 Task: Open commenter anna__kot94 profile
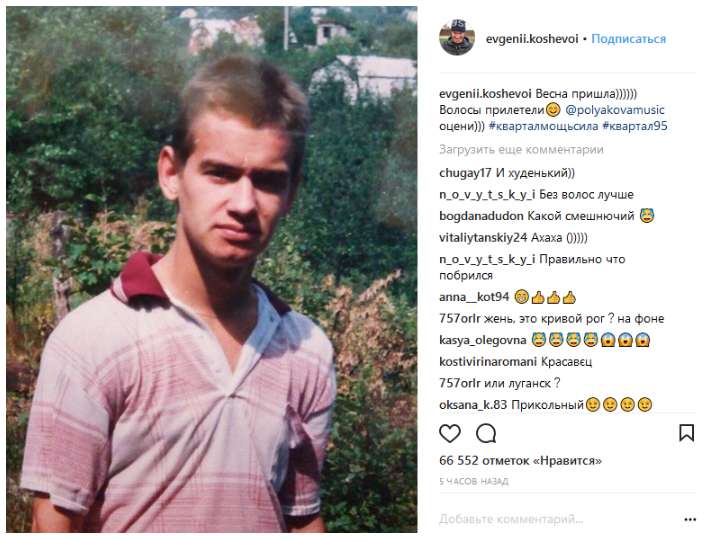[x=474, y=297]
